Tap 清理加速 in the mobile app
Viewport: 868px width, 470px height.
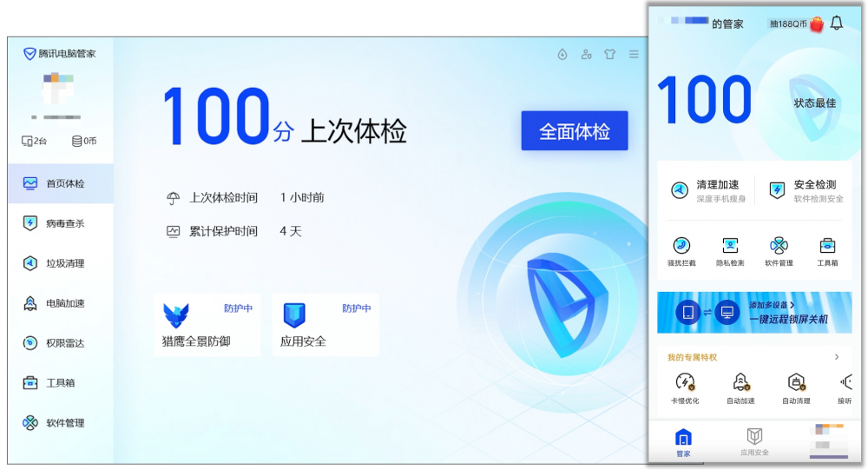(708, 190)
